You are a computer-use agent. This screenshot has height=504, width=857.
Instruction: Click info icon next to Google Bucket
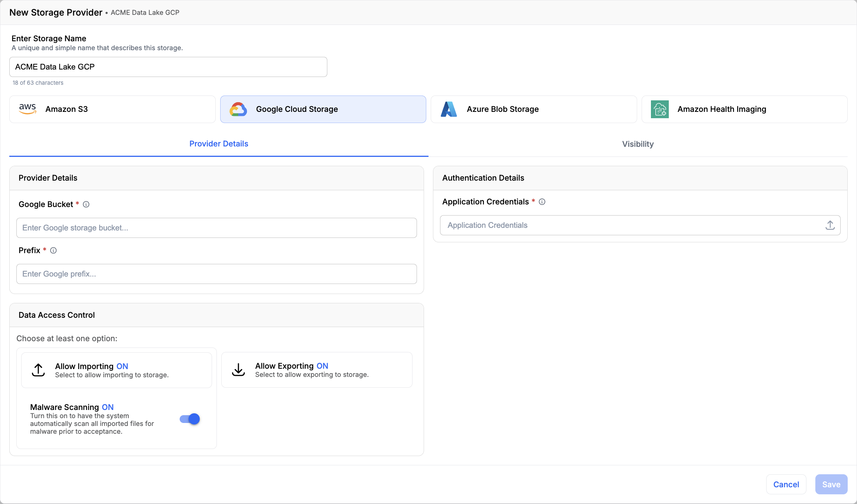pos(86,204)
